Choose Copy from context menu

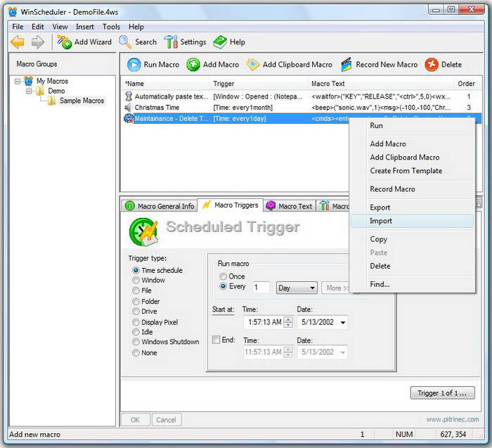412,239
